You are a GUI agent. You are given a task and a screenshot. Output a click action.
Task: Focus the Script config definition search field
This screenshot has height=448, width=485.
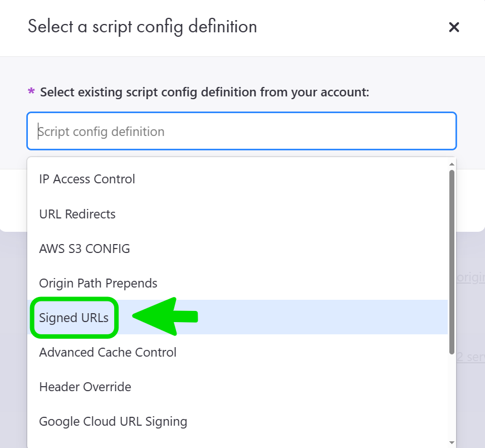click(241, 132)
